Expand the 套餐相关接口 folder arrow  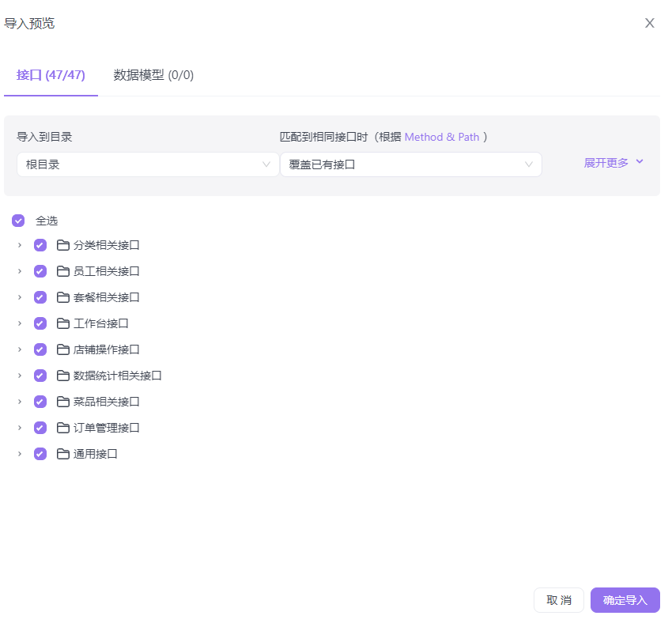20,297
